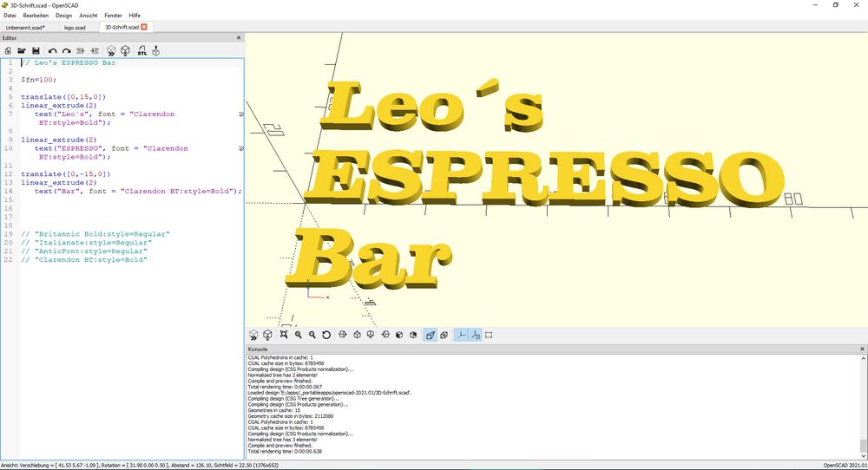Viewport: 868px width, 470px height.
Task: Zoom in on the 3D view
Action: [x=299, y=335]
